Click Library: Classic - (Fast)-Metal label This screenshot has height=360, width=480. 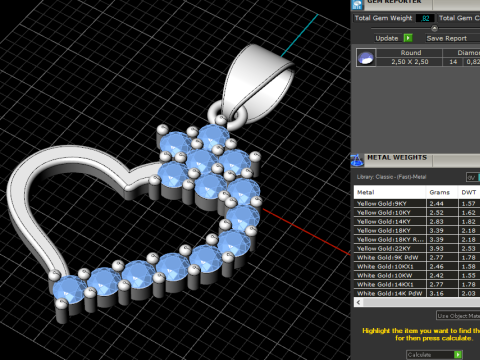[391, 177]
